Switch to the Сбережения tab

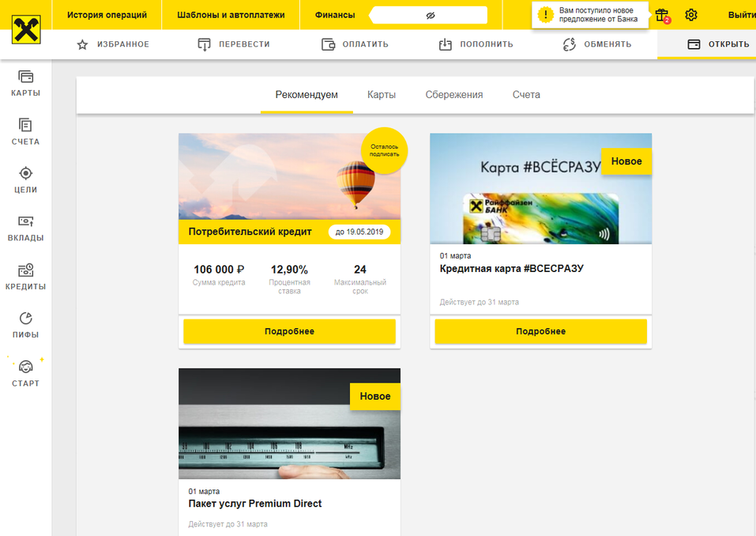454,95
